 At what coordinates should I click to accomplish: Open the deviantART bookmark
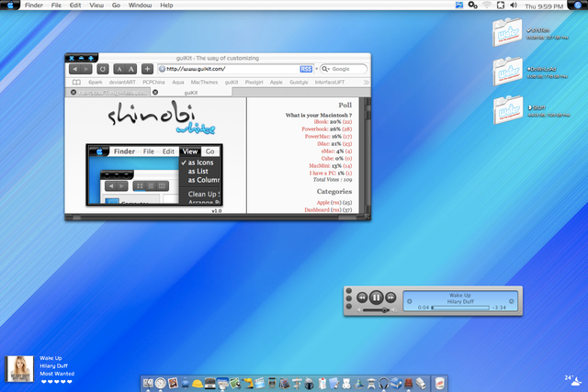tap(122, 82)
